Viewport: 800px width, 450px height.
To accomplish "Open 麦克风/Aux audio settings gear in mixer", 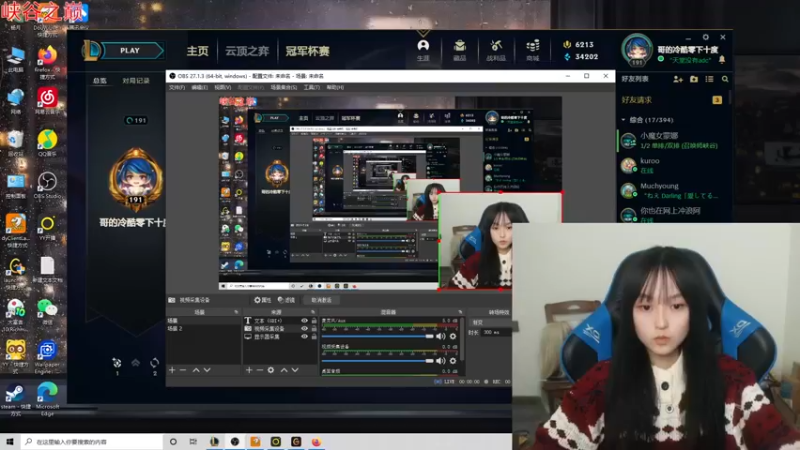I will (x=453, y=336).
